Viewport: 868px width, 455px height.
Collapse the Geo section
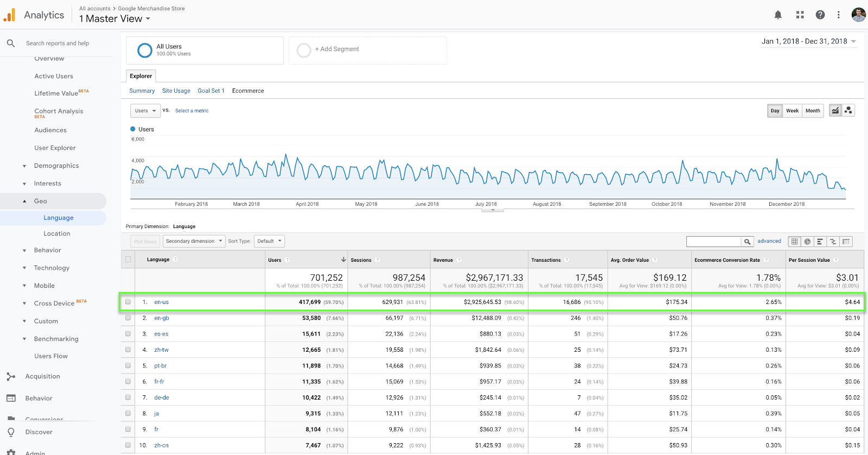(24, 201)
